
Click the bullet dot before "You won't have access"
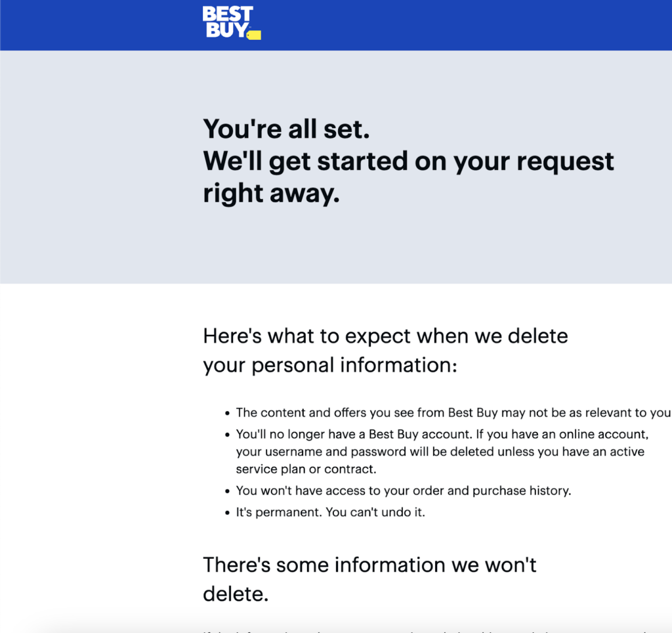pos(228,491)
